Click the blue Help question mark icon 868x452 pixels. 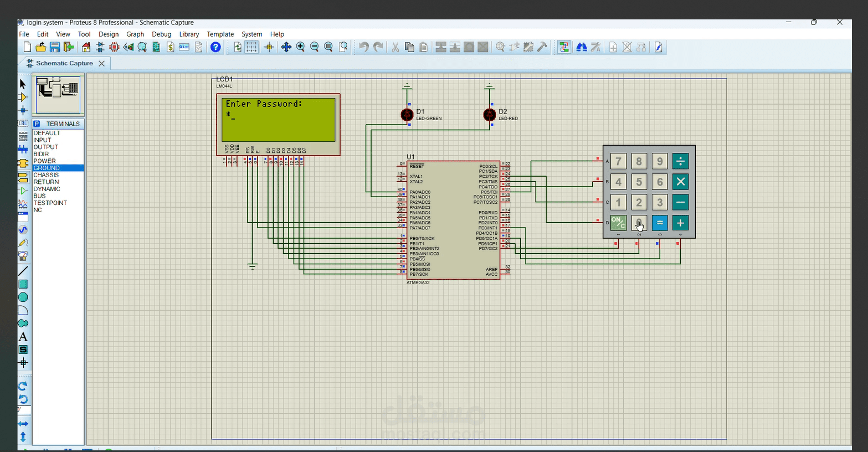coord(215,47)
